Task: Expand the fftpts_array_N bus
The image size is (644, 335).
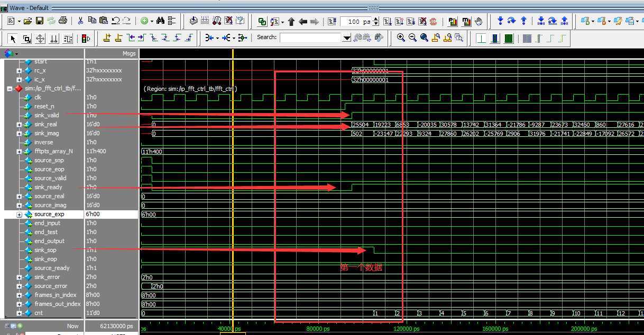Action: pyautogui.click(x=19, y=151)
